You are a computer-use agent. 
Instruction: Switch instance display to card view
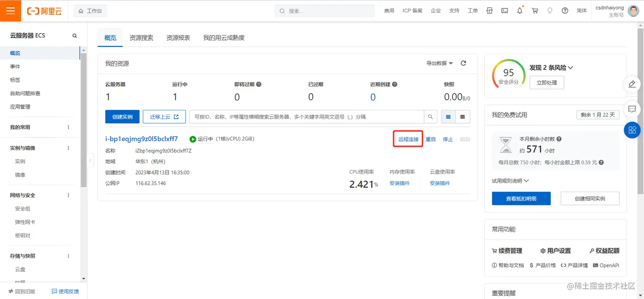click(x=463, y=116)
